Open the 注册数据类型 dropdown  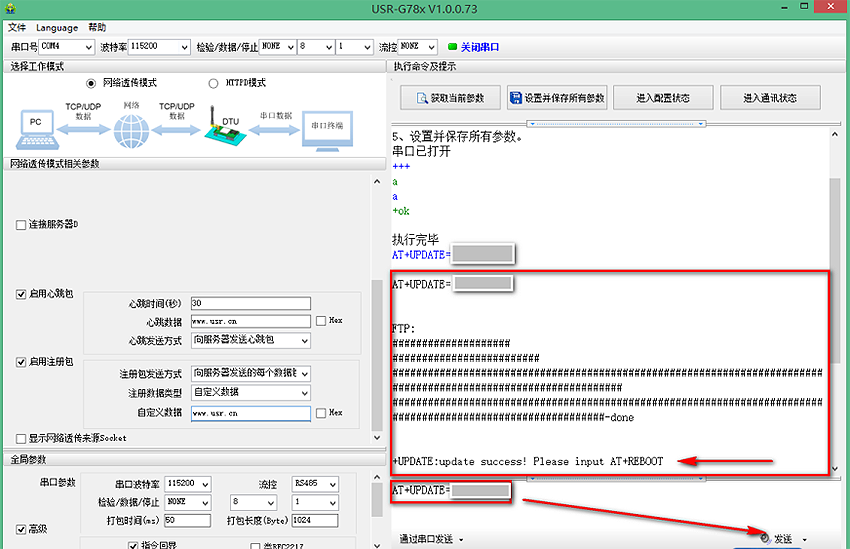(x=250, y=393)
